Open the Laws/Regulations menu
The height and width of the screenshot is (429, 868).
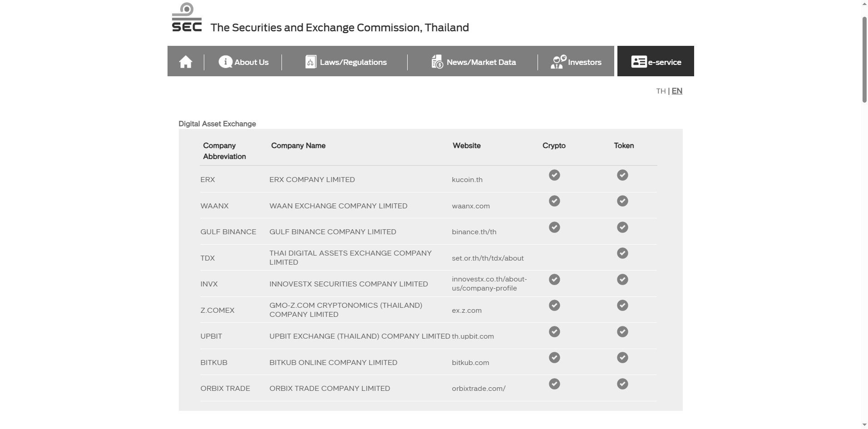[353, 62]
